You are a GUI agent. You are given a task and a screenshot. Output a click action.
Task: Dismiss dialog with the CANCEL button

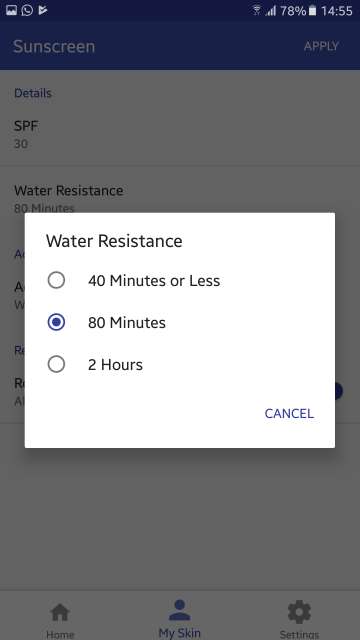click(289, 413)
